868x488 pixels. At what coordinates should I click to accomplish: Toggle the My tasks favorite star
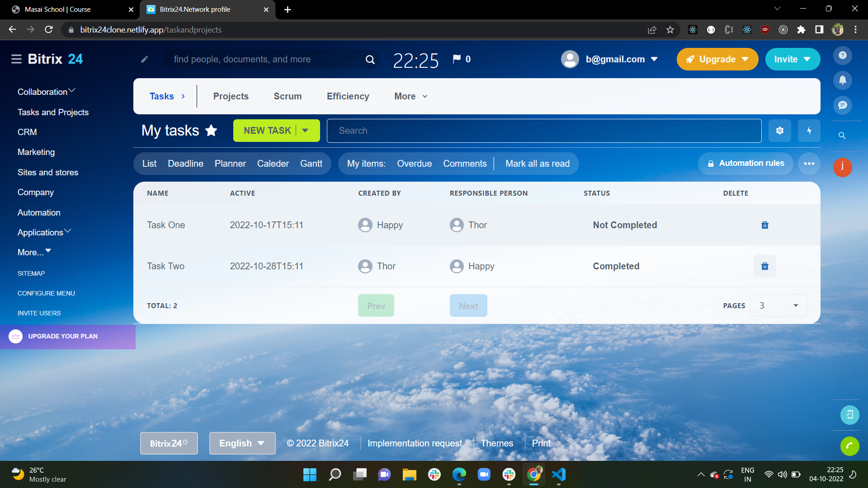pyautogui.click(x=211, y=131)
